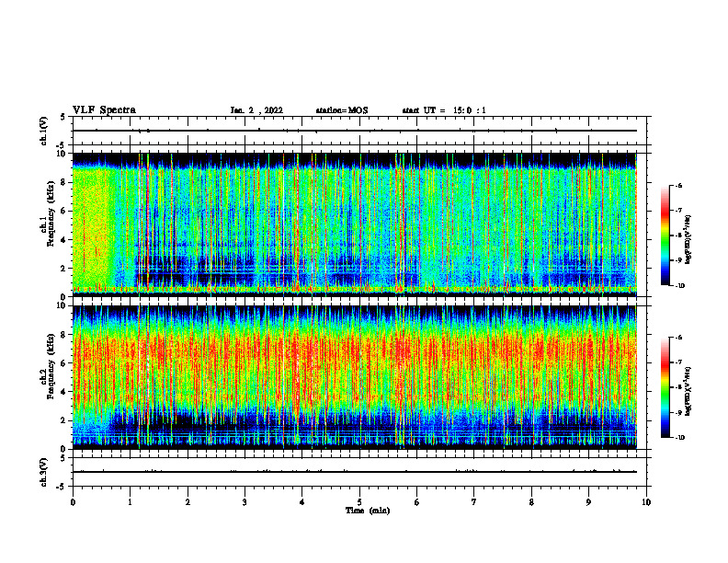The width and height of the screenshot is (728, 563).
Task: Select the "start UT = 15:0 :1" text
Action: tap(444, 110)
